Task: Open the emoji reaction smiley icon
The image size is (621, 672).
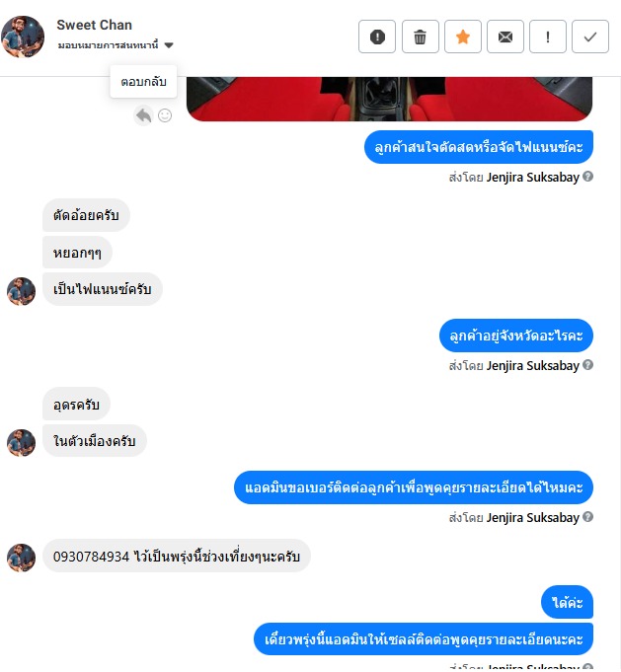Action: click(165, 115)
